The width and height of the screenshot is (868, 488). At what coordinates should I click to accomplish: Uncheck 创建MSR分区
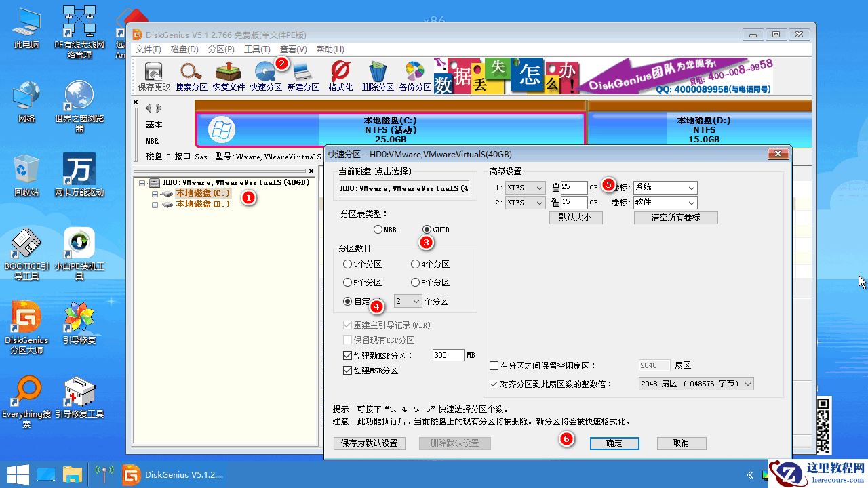(x=349, y=370)
